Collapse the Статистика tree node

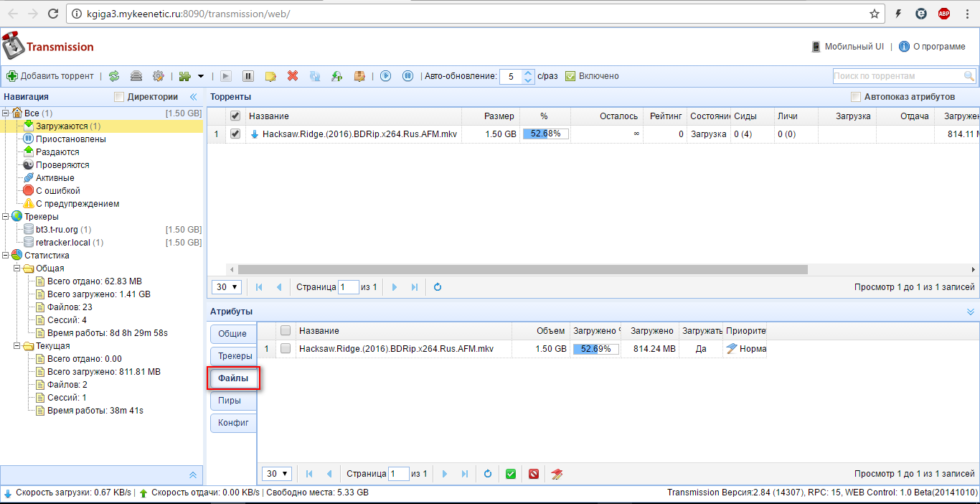tap(6, 256)
